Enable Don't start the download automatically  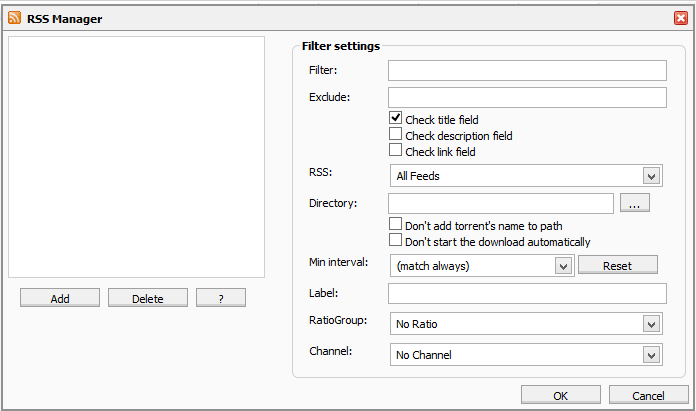pos(396,240)
